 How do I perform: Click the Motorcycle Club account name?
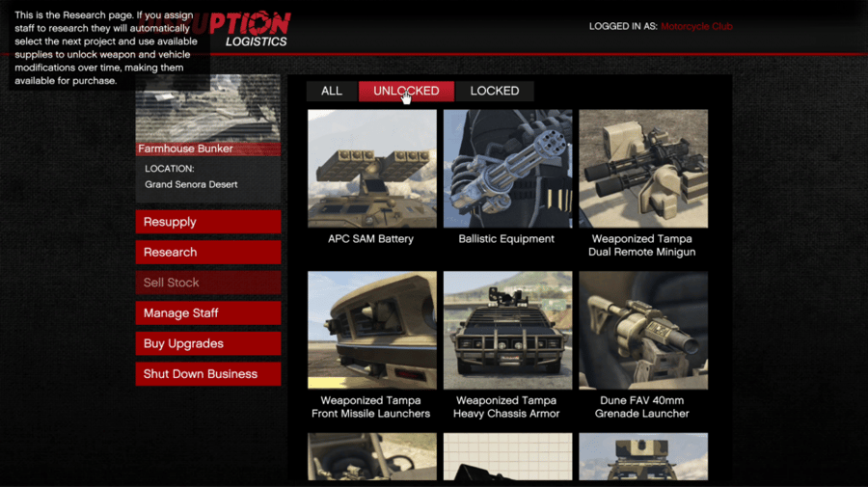(696, 27)
